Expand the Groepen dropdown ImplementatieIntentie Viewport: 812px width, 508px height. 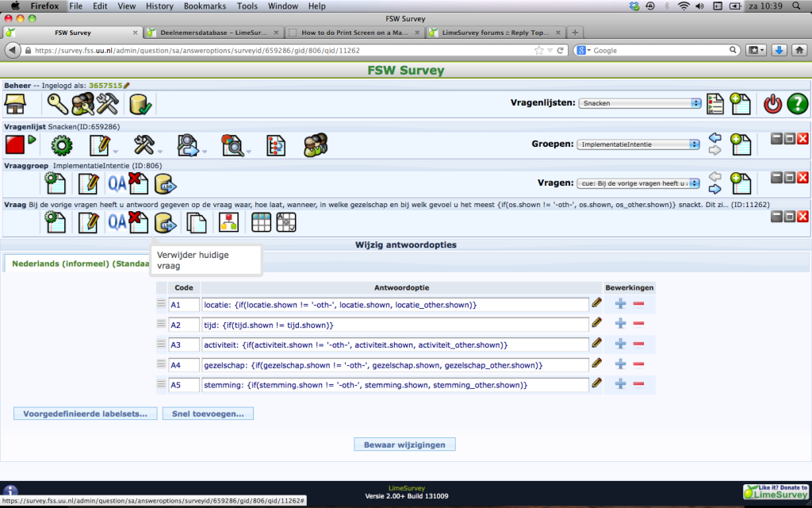[x=638, y=144]
